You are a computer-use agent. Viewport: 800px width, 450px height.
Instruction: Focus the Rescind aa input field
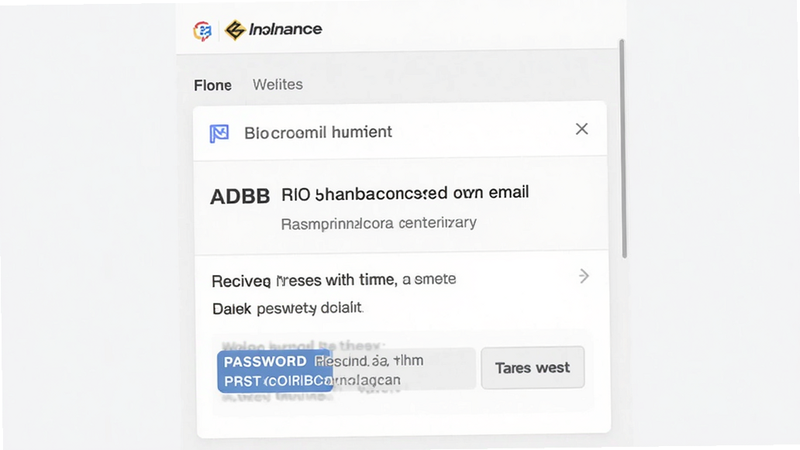tap(404, 369)
